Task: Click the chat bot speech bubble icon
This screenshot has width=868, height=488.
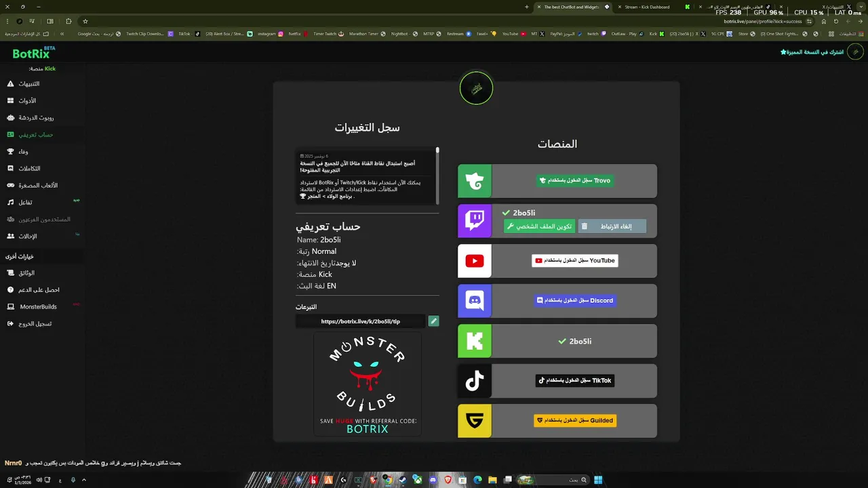Action: 10,118
